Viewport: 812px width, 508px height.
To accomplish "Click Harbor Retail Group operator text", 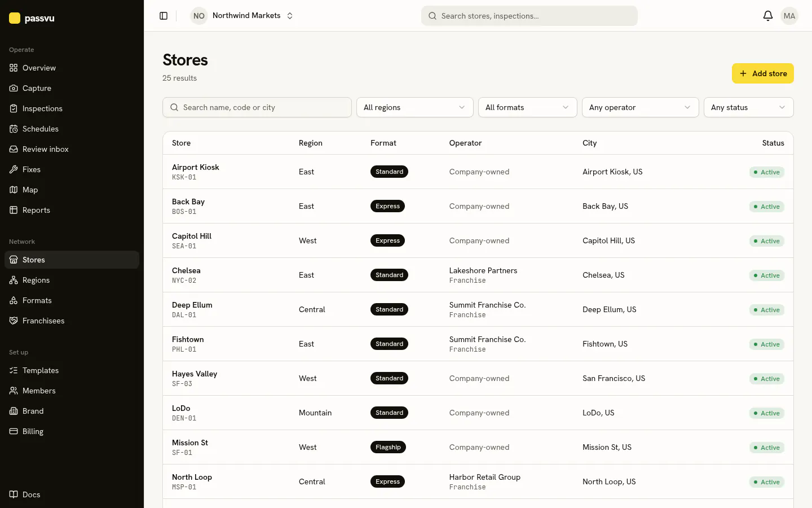I will click(485, 477).
